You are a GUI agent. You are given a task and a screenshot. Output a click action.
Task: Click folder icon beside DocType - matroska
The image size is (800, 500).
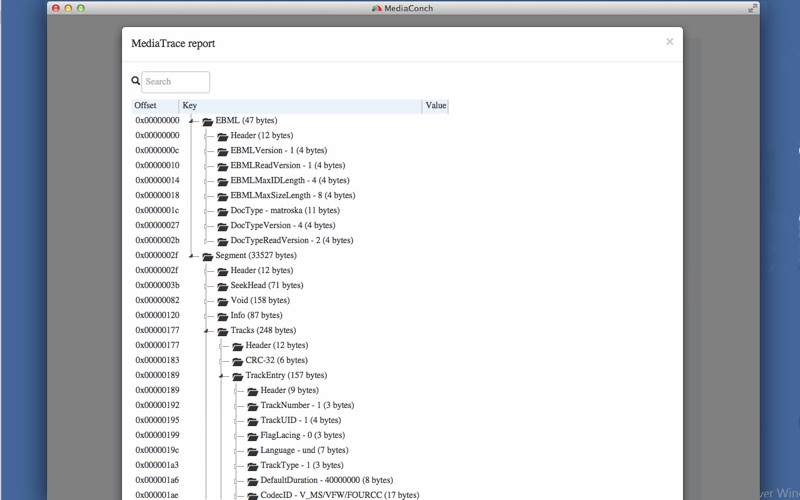point(222,211)
